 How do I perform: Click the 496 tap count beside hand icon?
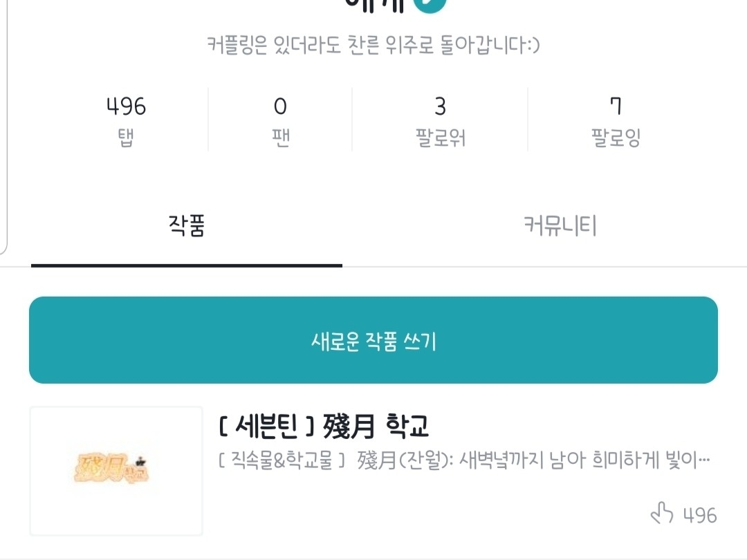700,515
